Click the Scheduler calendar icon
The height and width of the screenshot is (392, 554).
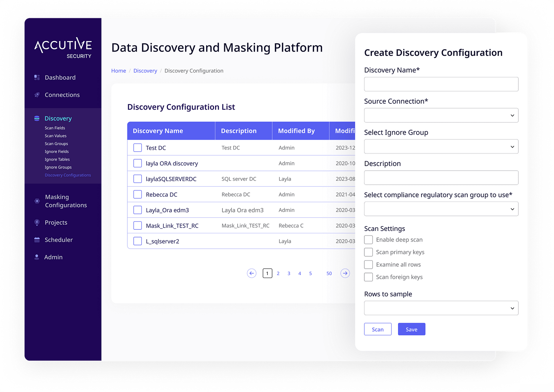coord(37,240)
